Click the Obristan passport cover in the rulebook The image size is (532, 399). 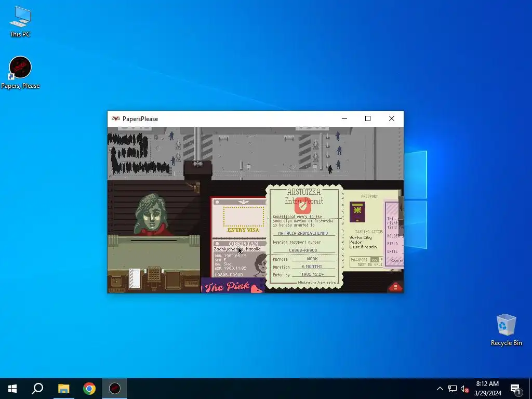pos(357,212)
